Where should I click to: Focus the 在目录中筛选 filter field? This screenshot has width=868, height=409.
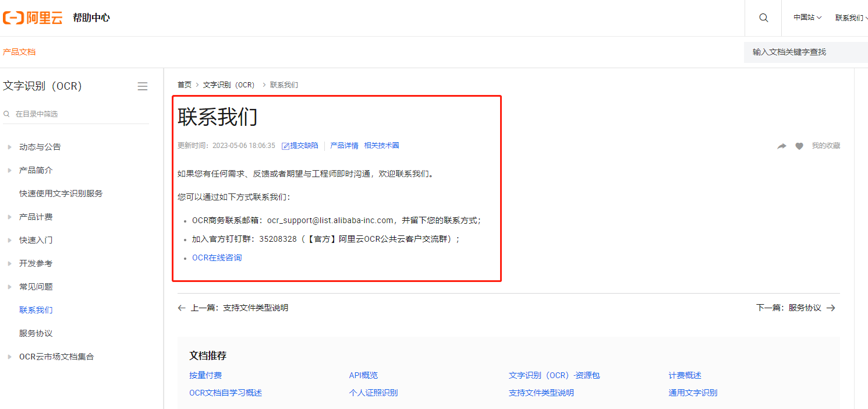(x=76, y=114)
